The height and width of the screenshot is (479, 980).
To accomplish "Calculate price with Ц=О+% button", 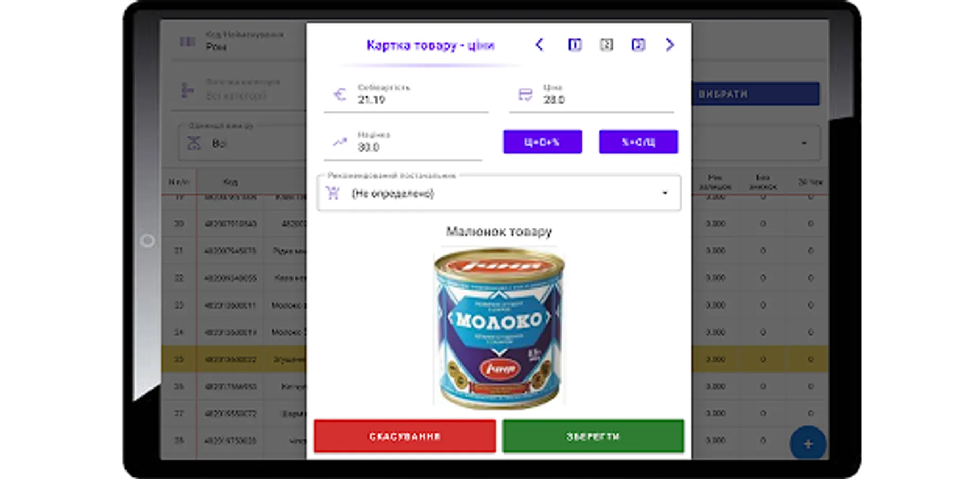I will pos(542,142).
